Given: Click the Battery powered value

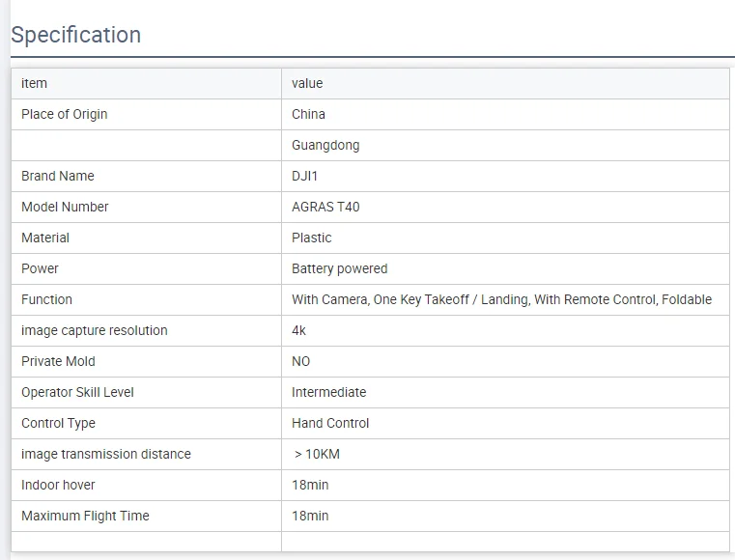Looking at the screenshot, I should coord(339,268).
